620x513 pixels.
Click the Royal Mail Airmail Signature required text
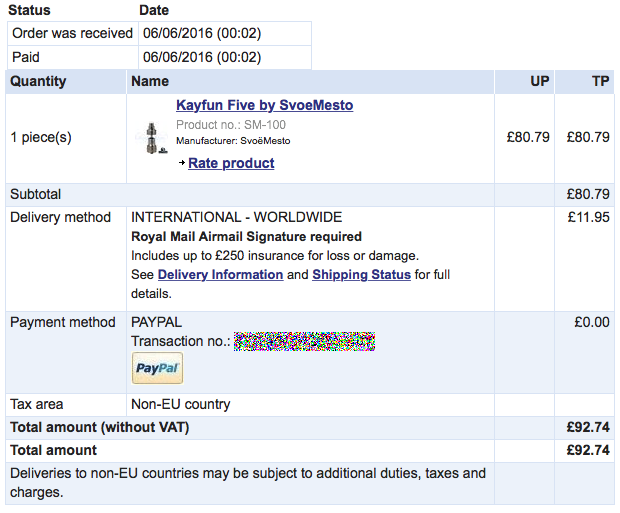pos(247,237)
